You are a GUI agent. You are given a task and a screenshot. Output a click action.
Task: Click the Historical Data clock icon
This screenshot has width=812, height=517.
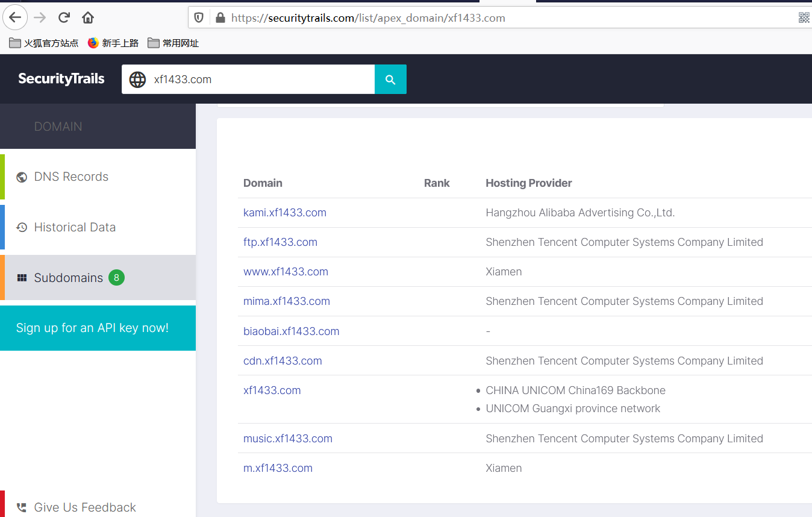pos(22,228)
